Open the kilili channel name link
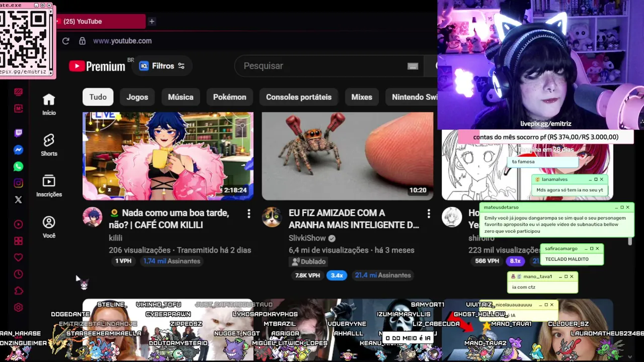 pyautogui.click(x=116, y=238)
